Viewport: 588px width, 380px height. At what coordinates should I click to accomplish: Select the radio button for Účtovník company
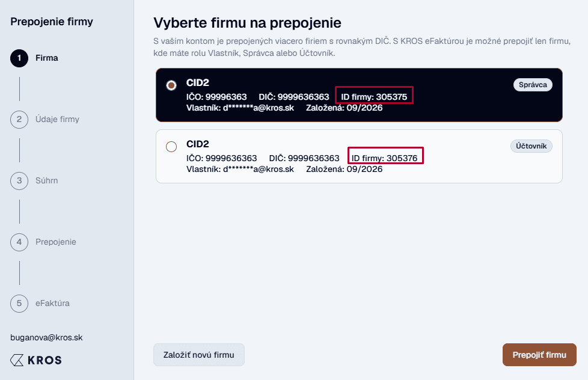pos(171,147)
